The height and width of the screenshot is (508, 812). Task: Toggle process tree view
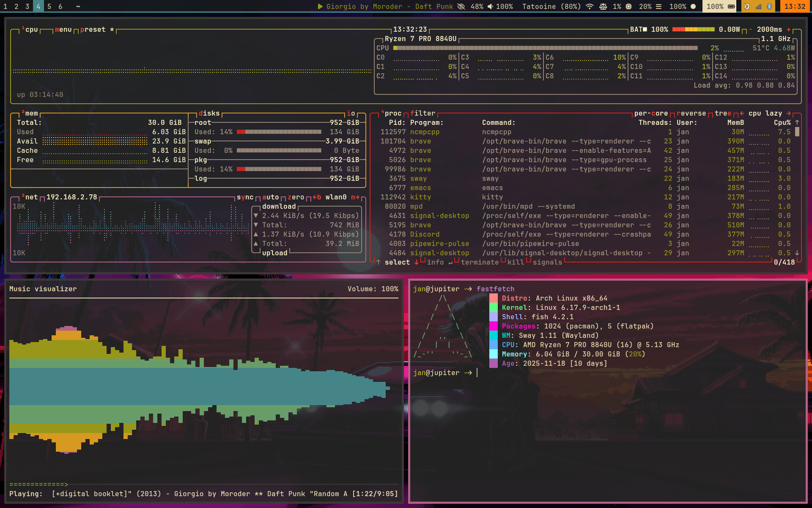[723, 113]
